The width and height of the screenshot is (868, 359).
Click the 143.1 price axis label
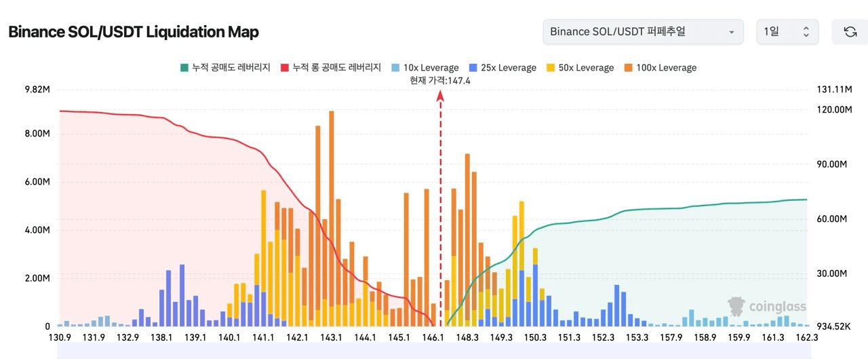(x=332, y=338)
